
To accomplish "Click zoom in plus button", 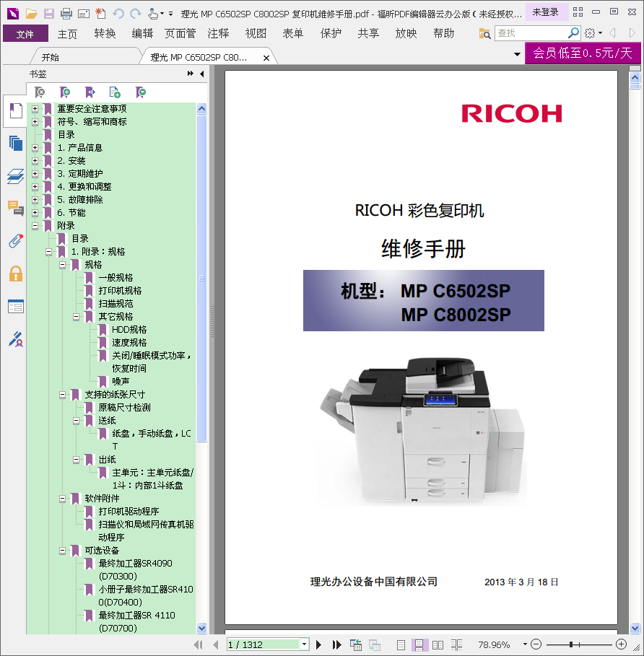I will coord(622,644).
